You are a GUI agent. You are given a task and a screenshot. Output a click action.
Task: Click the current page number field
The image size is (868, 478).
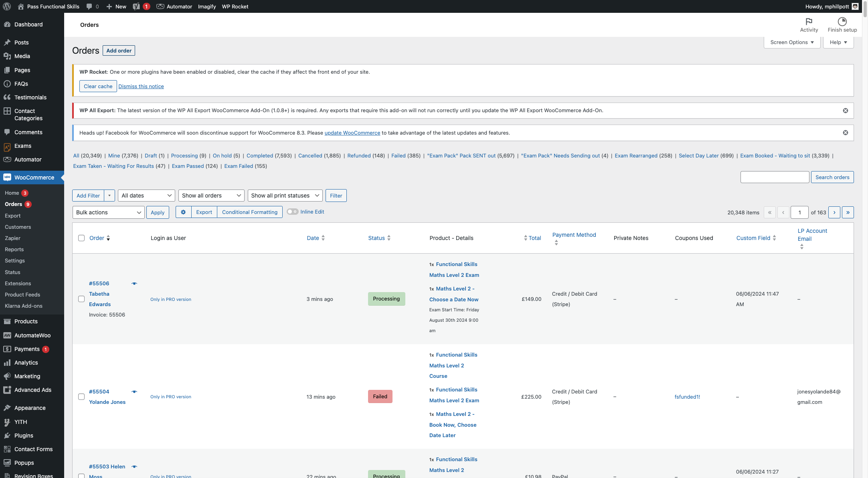pyautogui.click(x=799, y=212)
